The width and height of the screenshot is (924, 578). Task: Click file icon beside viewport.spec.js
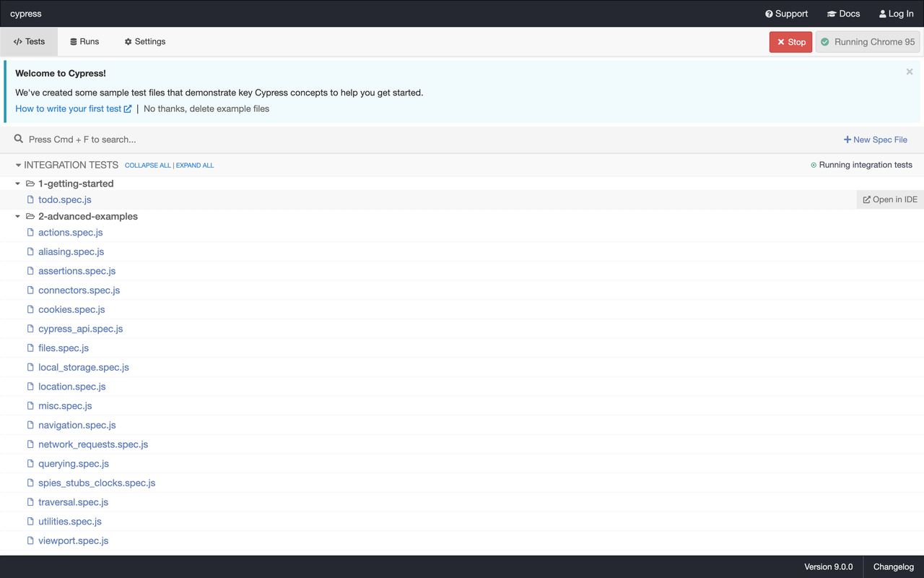[30, 540]
